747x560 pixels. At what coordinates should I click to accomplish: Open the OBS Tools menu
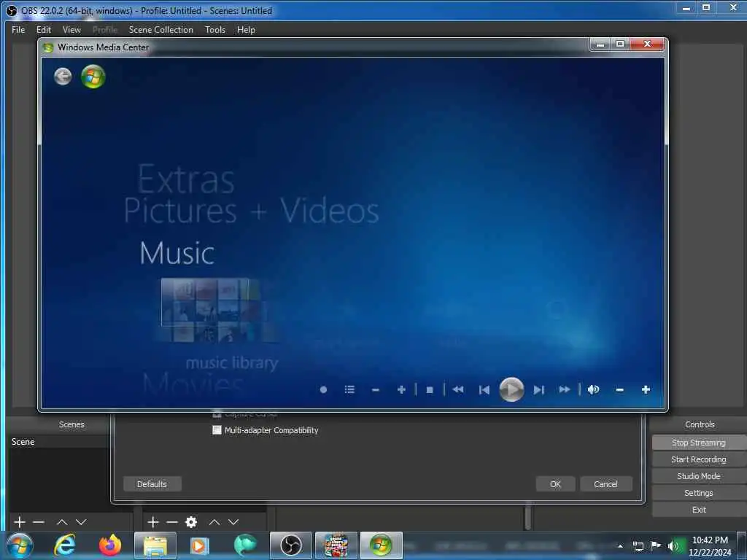click(x=215, y=29)
